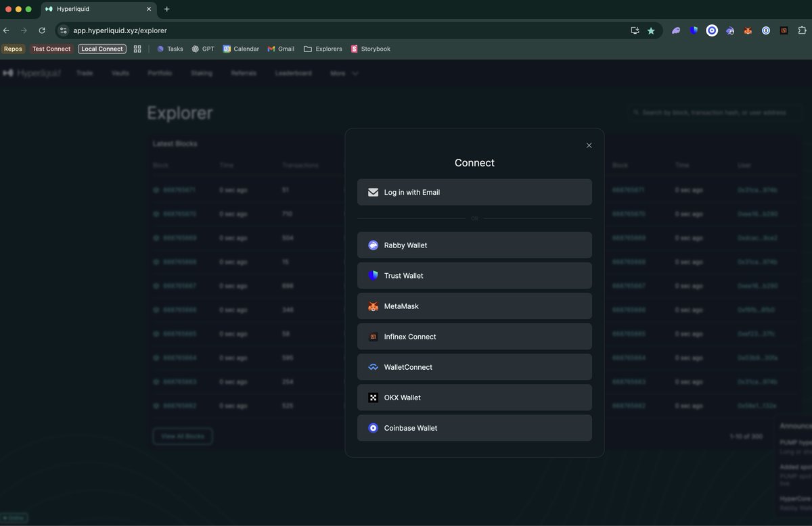Bookmark this page with the star
Image resolution: width=812 pixels, height=526 pixels.
[651, 30]
